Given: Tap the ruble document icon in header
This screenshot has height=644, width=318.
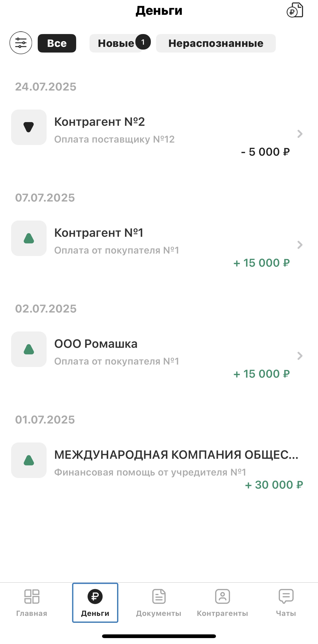Looking at the screenshot, I should 295,10.
